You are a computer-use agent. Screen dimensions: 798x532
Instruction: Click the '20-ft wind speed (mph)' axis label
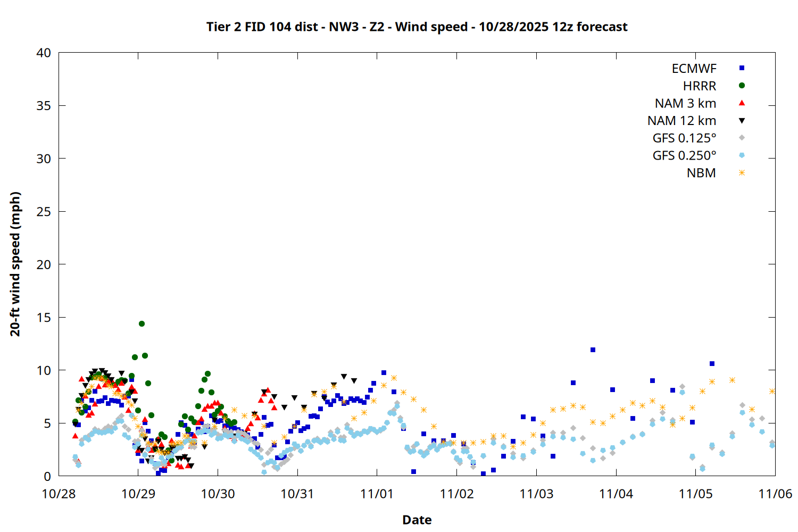click(15, 264)
